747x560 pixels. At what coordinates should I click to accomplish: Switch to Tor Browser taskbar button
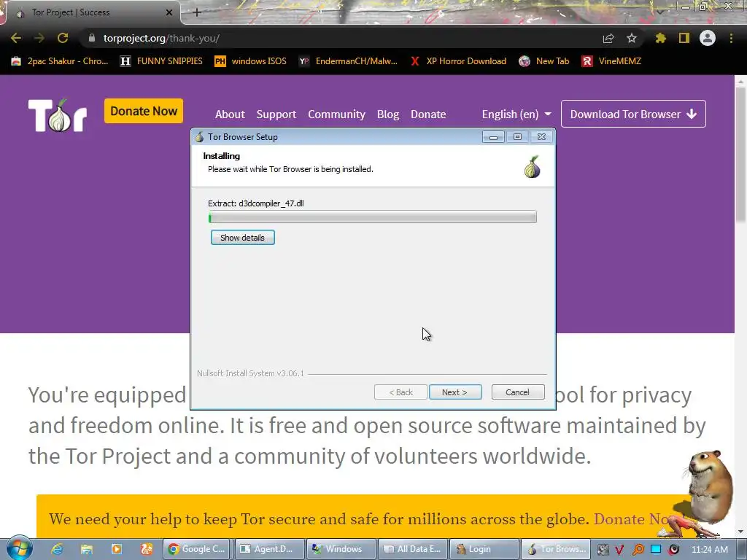[556, 549]
